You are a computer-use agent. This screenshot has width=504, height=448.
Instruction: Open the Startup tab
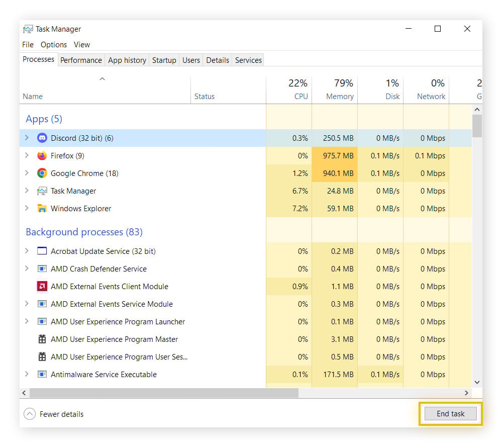point(164,60)
